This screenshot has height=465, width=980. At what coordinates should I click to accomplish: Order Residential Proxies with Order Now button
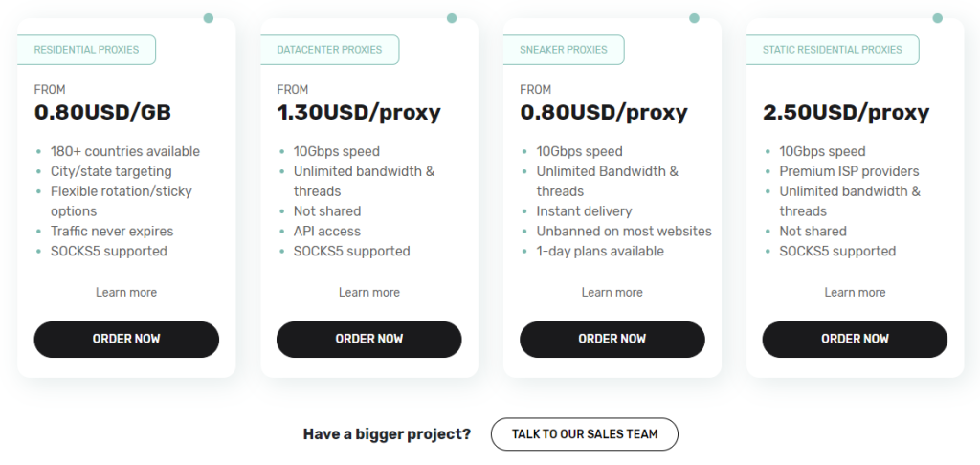[x=126, y=340]
